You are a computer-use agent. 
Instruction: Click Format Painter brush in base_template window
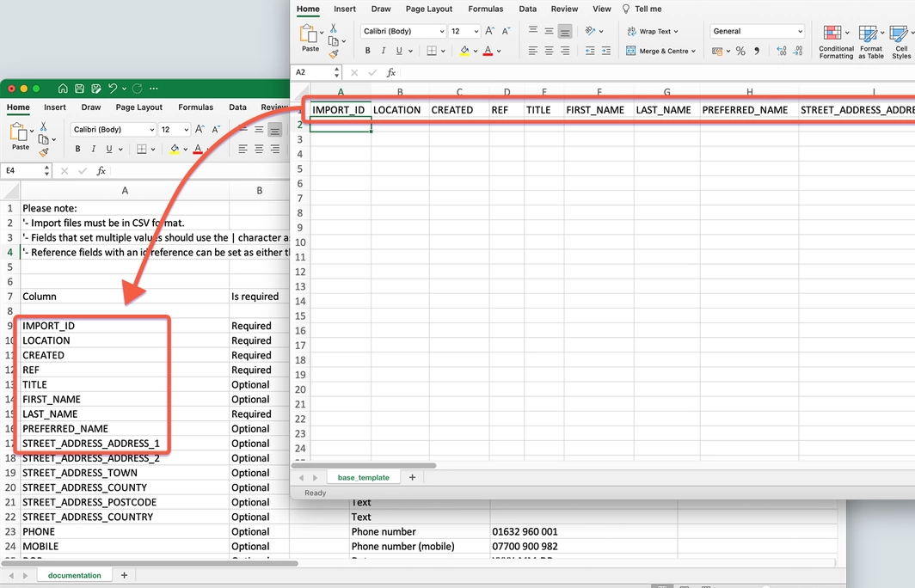point(333,54)
